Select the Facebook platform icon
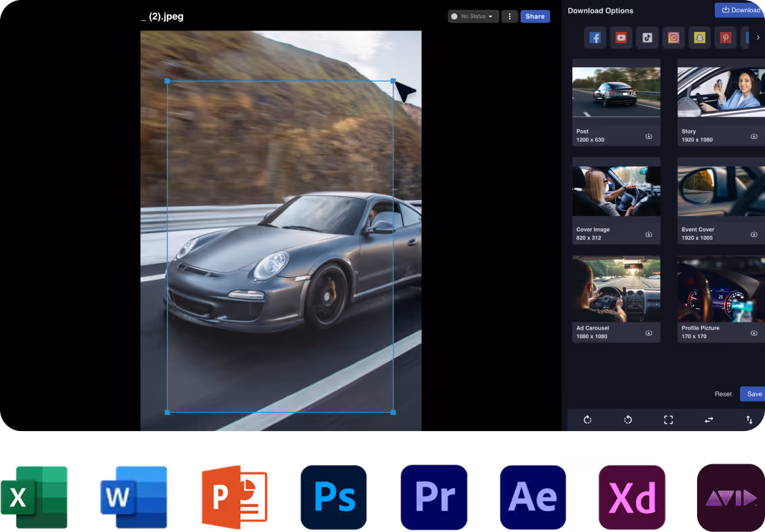The width and height of the screenshot is (765, 532). click(x=595, y=37)
